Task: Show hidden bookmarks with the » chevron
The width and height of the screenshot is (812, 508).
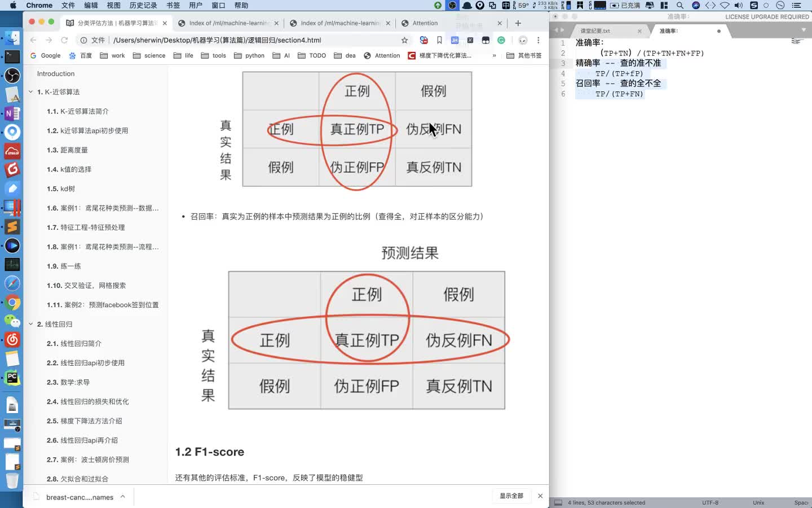Action: [x=494, y=55]
